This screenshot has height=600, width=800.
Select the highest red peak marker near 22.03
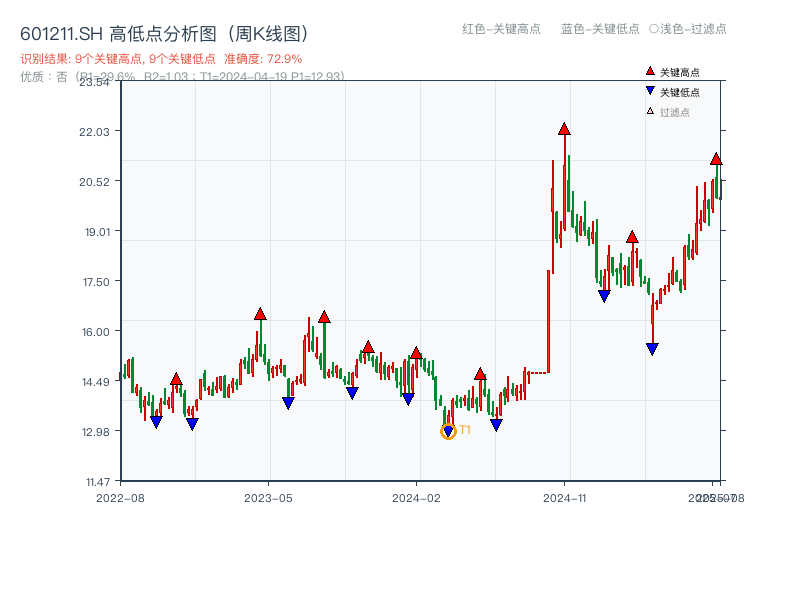(x=564, y=129)
